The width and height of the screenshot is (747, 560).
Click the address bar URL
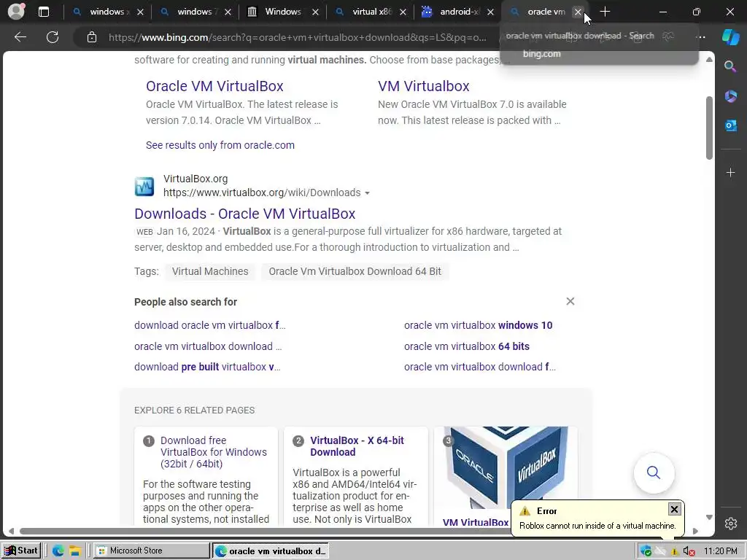tap(298, 37)
